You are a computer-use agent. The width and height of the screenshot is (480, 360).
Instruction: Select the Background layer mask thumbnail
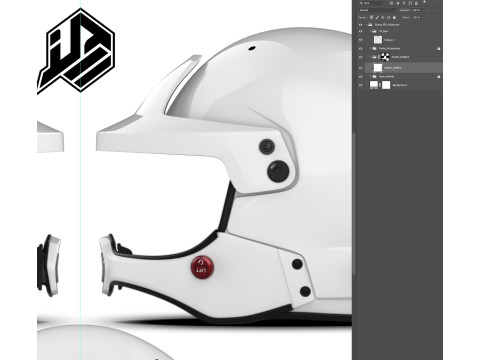386,85
